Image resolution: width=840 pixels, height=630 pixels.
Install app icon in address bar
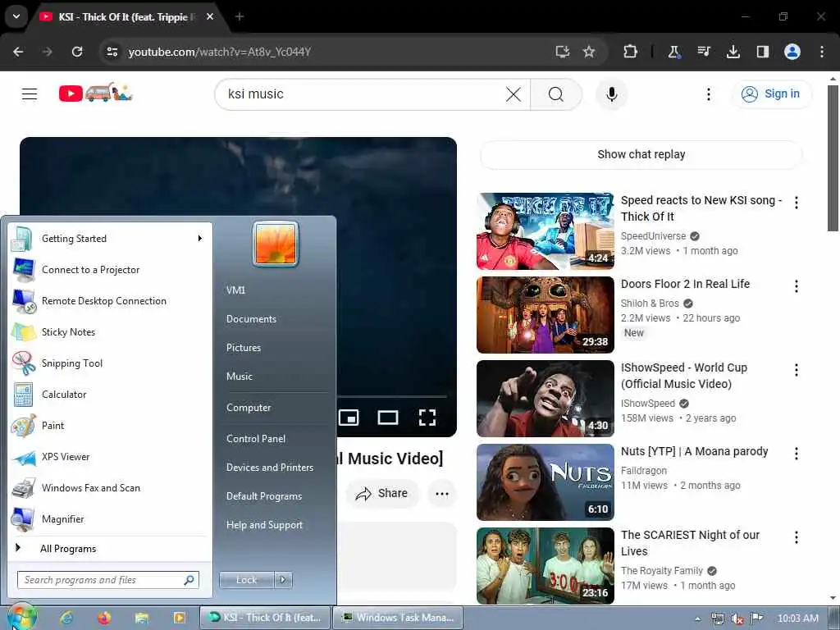pos(562,52)
